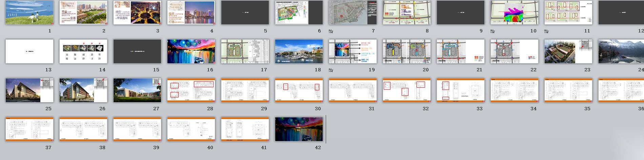Click slide number label 14
The width and height of the screenshot is (644, 160).
[x=102, y=70]
